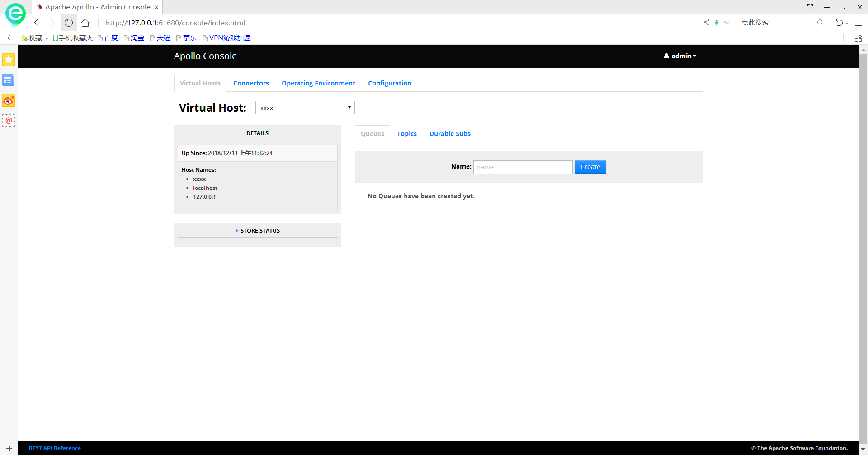
Task: Open Weibo sidebar icon
Action: [x=9, y=100]
